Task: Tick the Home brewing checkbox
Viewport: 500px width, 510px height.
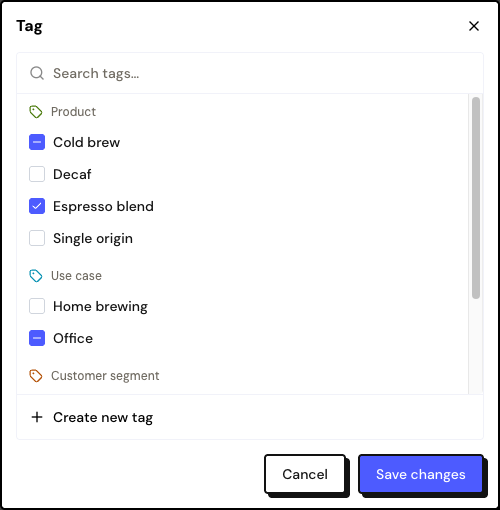Action: pos(37,306)
